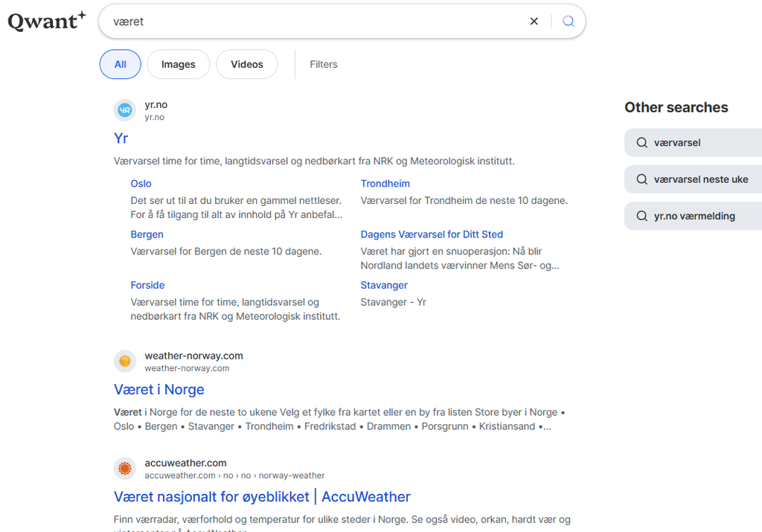The image size is (762, 532).
Task: Search suggestion 'værvarsel neste uke'
Action: 693,179
